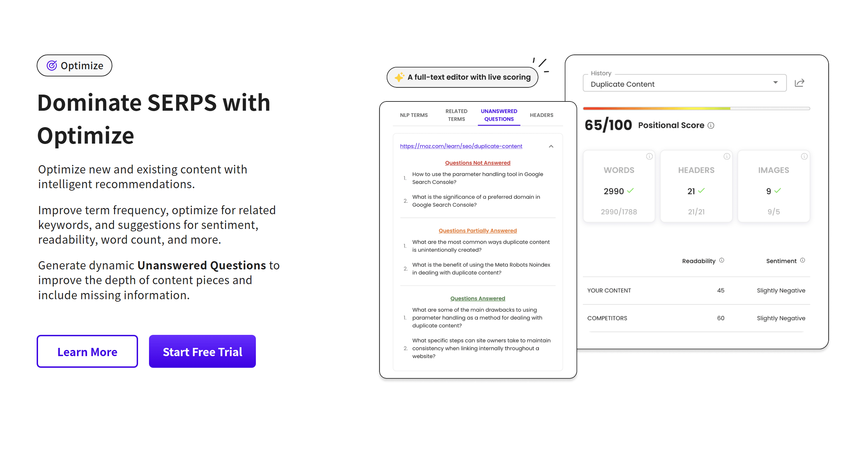Collapse the moz.com URL section chevron

tap(551, 146)
